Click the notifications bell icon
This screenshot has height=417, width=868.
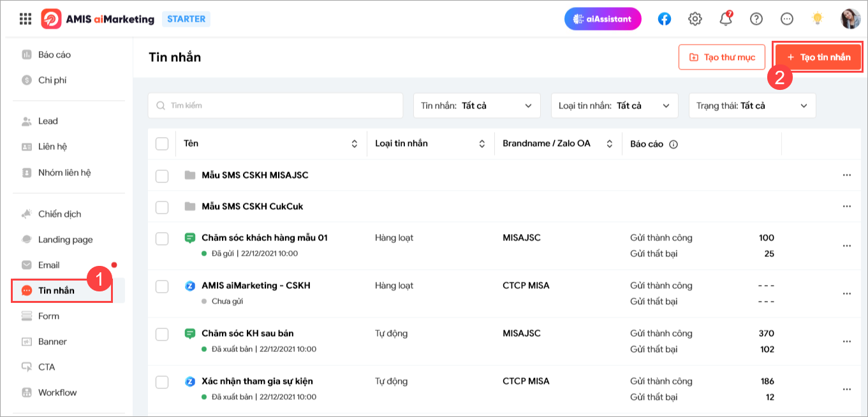[x=725, y=18]
